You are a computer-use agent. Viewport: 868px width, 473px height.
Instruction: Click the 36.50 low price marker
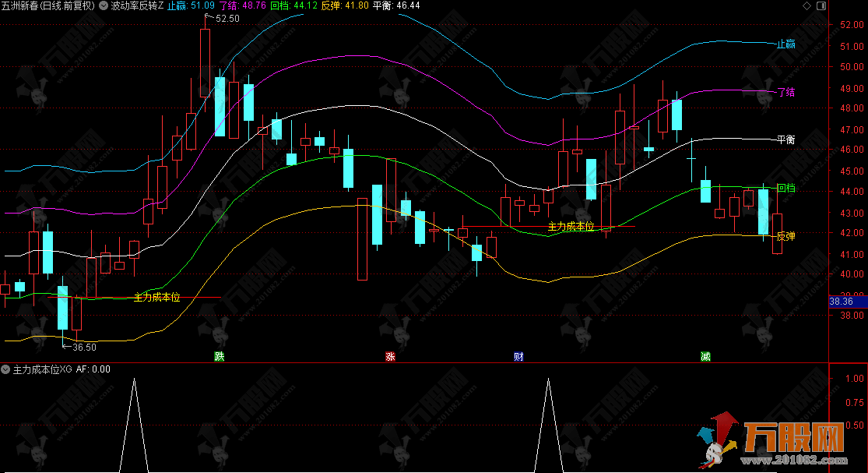click(83, 347)
